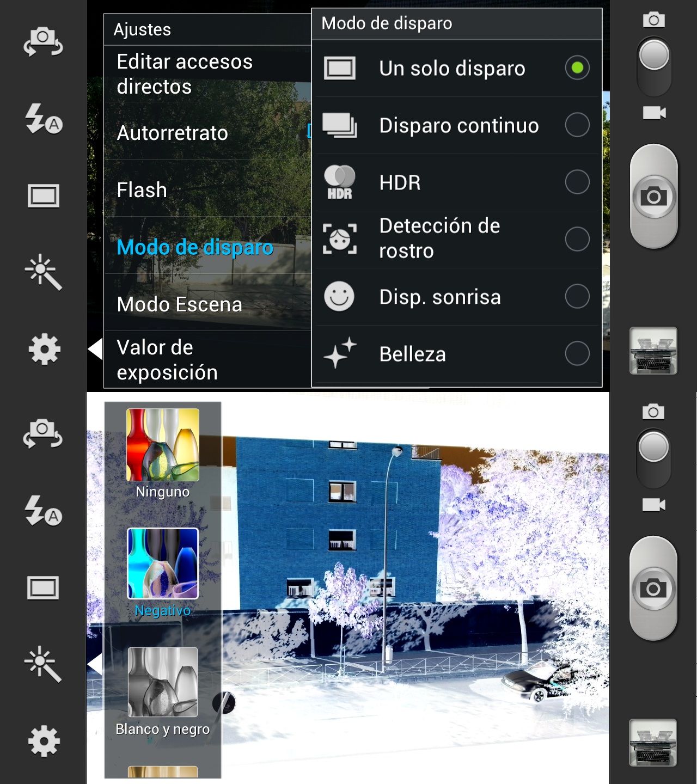Screen dimensions: 697x784
Task: Tap the smiley face Disp. sonrisa icon
Action: point(339,297)
